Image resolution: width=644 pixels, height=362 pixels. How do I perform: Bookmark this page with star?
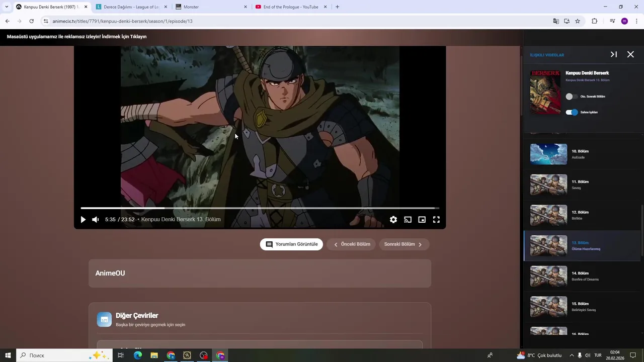tap(578, 21)
